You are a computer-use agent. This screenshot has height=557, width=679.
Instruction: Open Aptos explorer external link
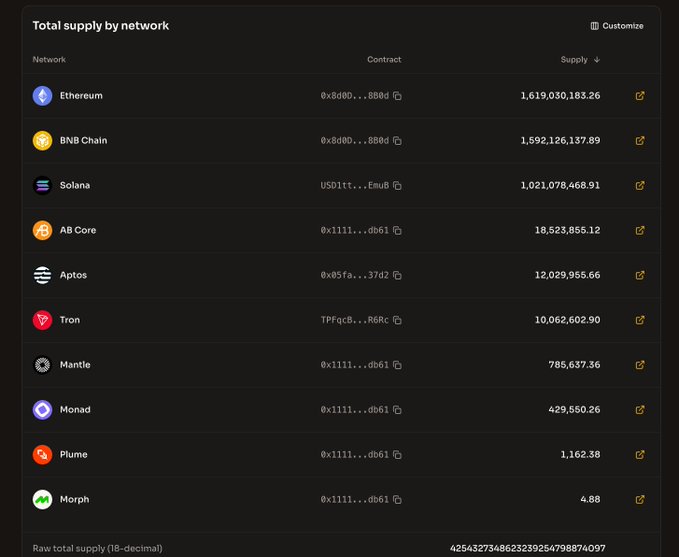tap(640, 275)
